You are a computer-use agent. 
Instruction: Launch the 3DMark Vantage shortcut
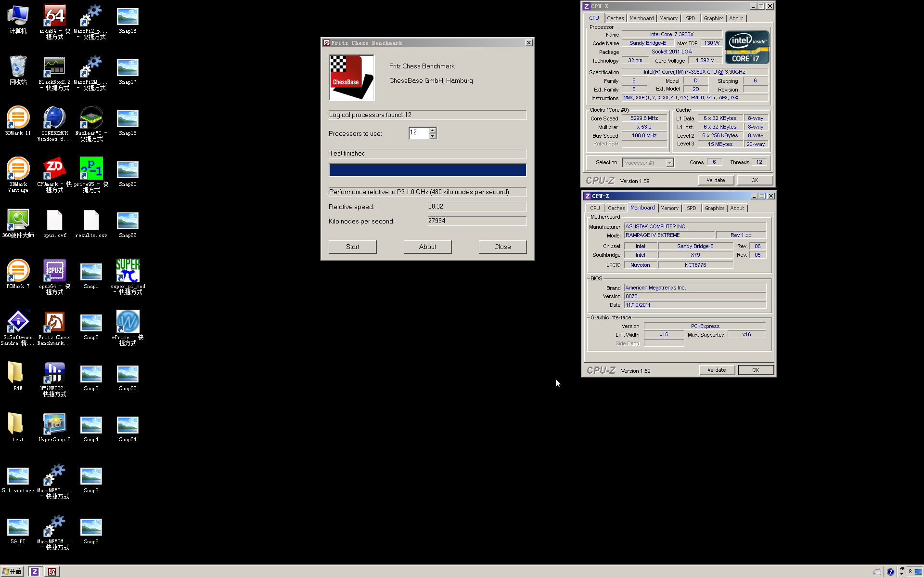pyautogui.click(x=18, y=175)
